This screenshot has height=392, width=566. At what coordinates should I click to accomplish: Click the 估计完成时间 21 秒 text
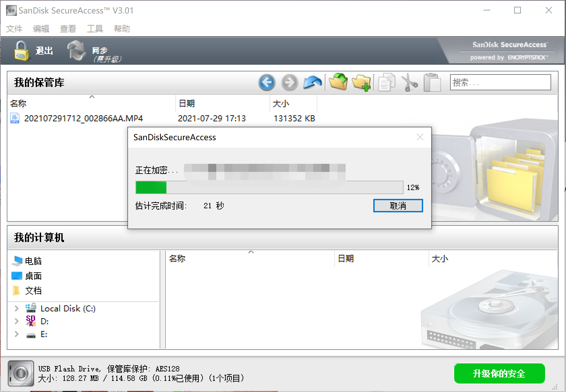tap(180, 206)
